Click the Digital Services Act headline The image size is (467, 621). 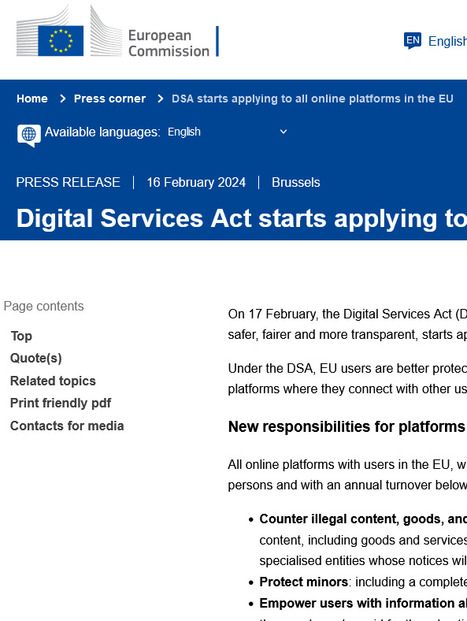(242, 218)
